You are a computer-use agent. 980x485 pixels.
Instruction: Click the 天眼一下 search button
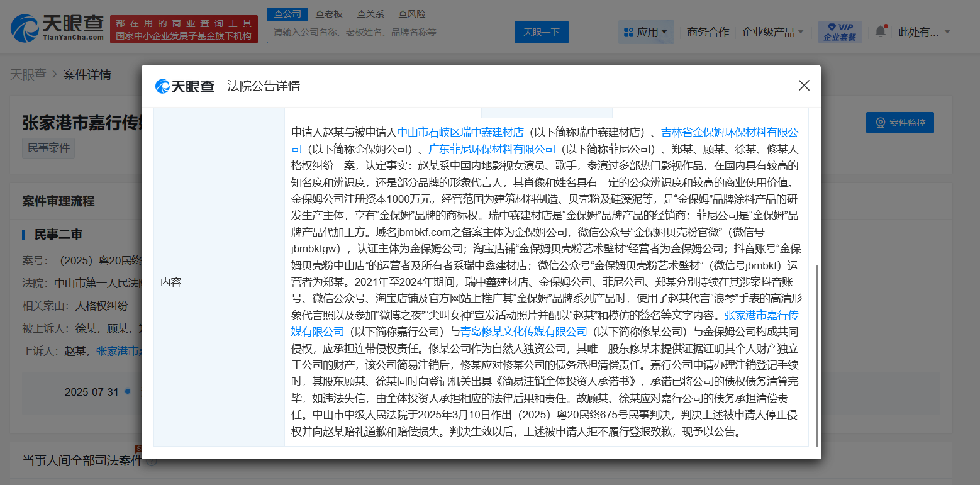(x=542, y=32)
